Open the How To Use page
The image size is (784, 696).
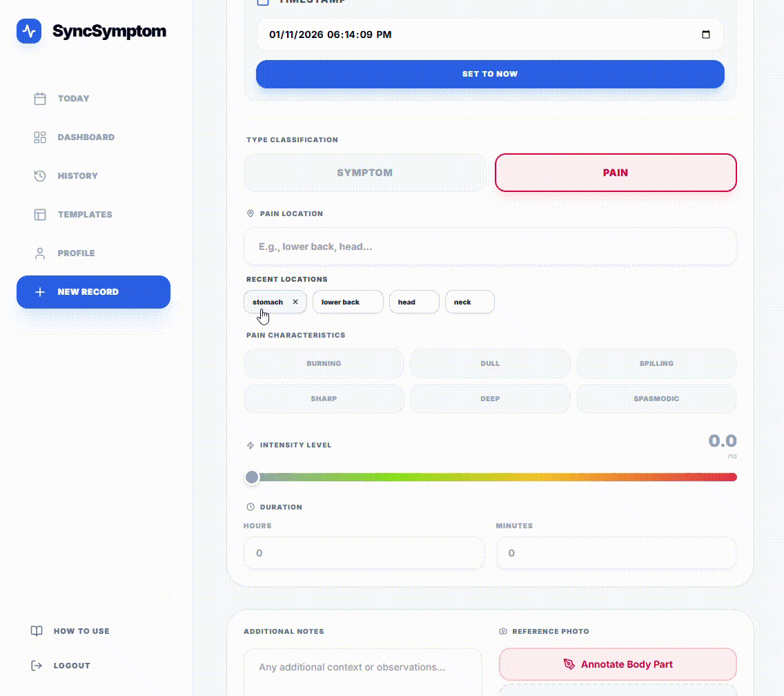click(81, 631)
